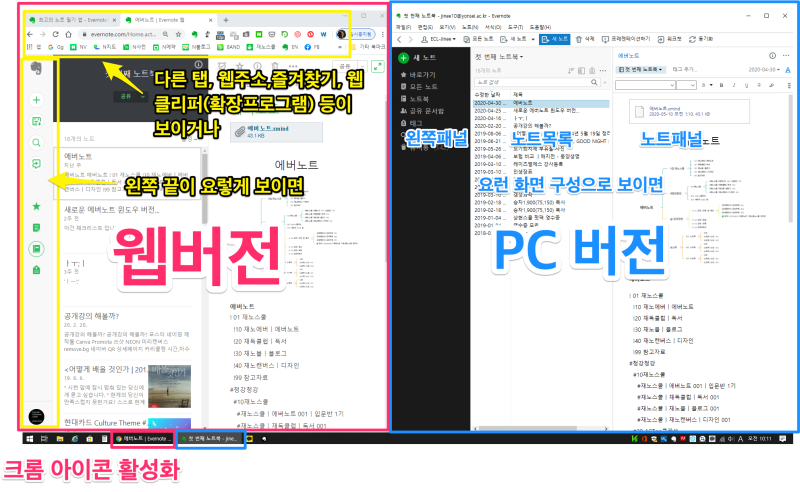Screen dimensions: 800x492
Task: Apply italic formatting in PC note editor
Action: pos(734,85)
